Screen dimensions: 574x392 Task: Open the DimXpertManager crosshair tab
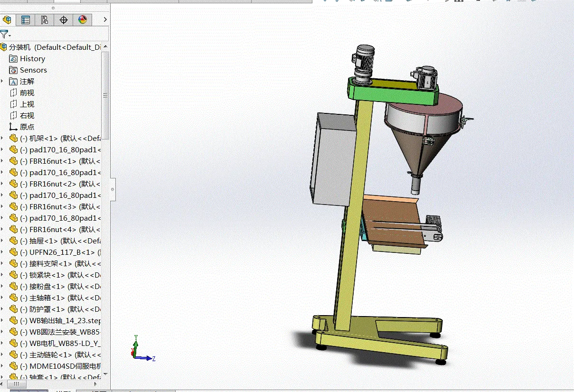pos(64,19)
